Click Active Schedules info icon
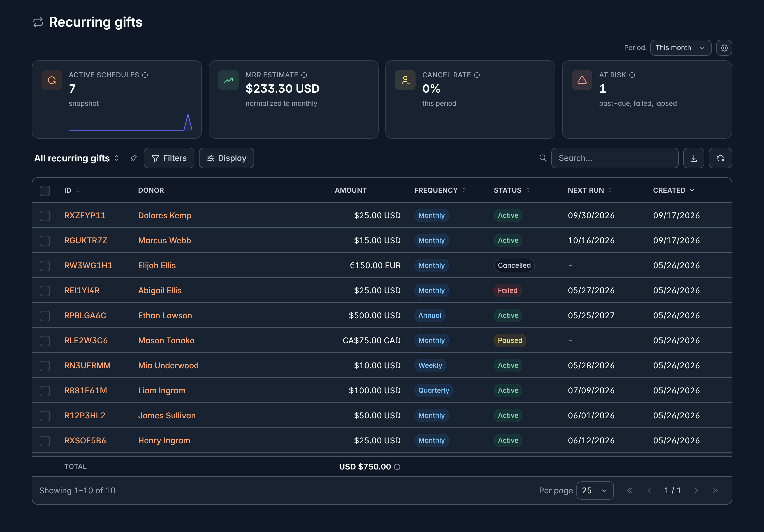This screenshot has height=532, width=764. pos(145,75)
